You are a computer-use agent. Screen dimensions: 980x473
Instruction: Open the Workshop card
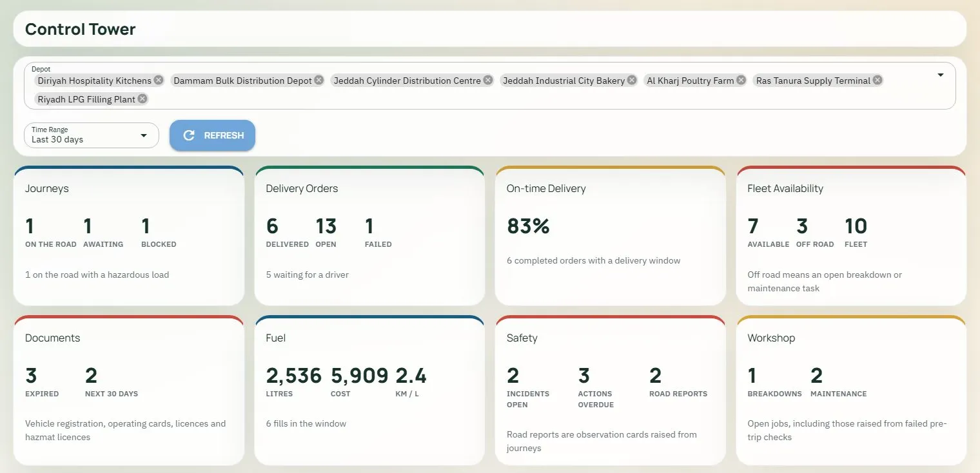(x=851, y=391)
